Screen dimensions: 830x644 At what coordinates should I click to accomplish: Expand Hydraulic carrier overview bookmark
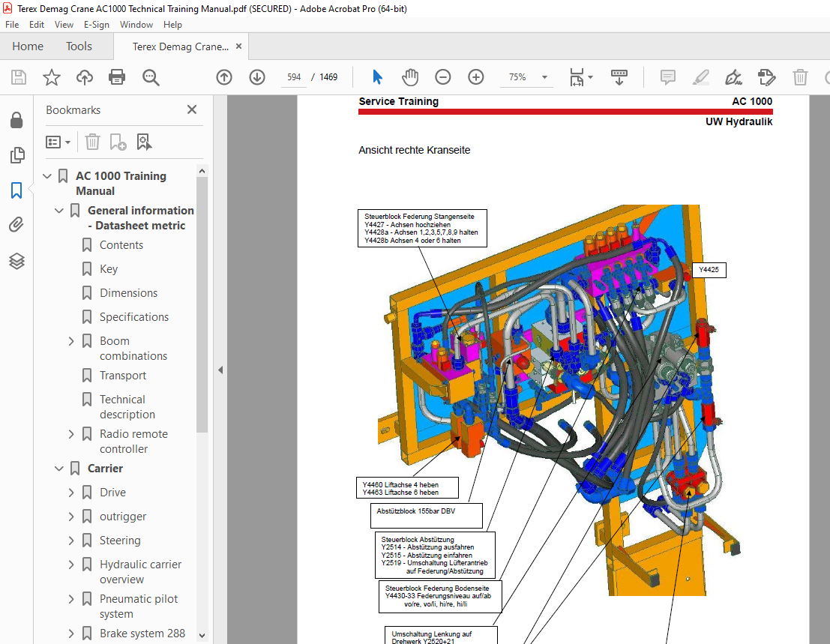[71, 565]
